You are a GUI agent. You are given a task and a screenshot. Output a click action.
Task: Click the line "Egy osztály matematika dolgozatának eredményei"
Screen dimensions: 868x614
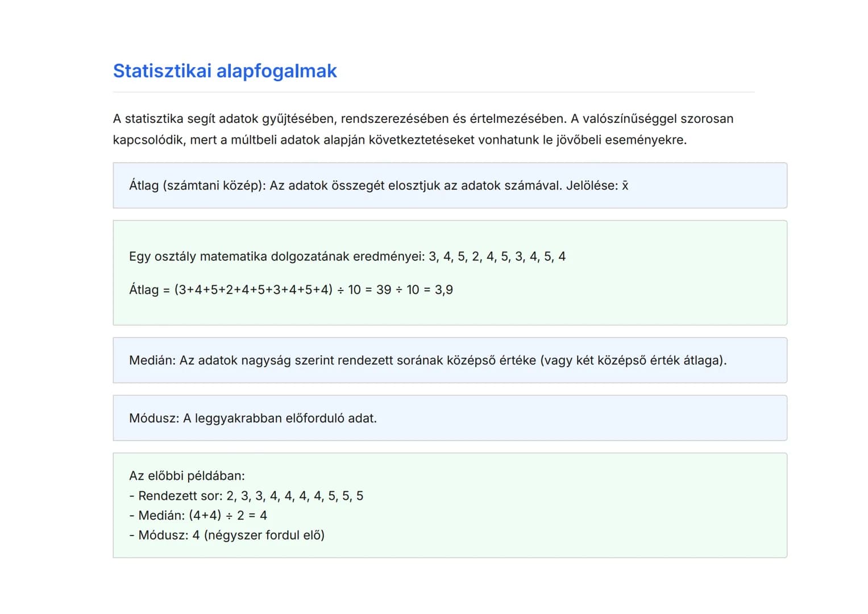(x=276, y=256)
